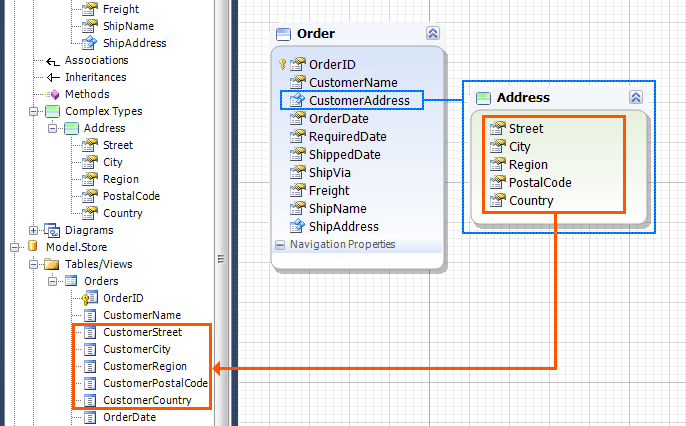Collapse the Complex Types tree node
The height and width of the screenshot is (426, 686).
(x=33, y=112)
